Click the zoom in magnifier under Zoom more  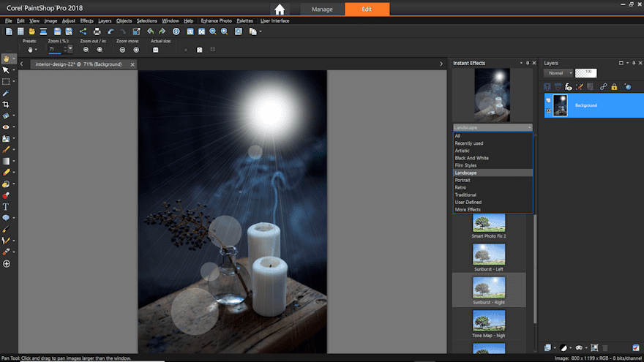[x=135, y=50]
